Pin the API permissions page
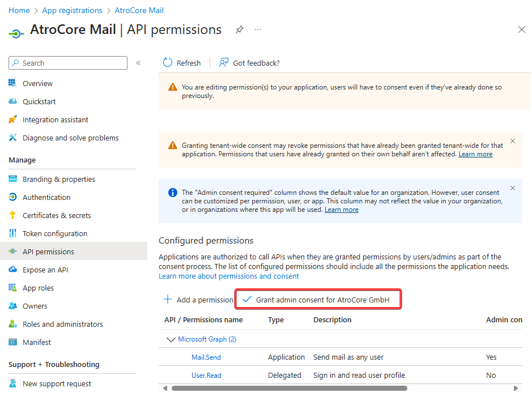The image size is (532, 401). pos(239,29)
